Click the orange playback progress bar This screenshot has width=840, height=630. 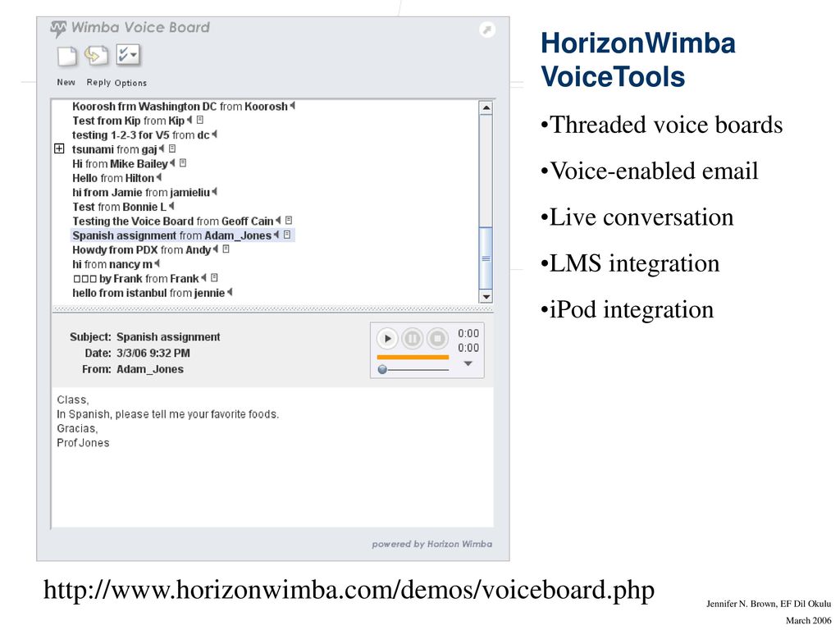pos(413,357)
